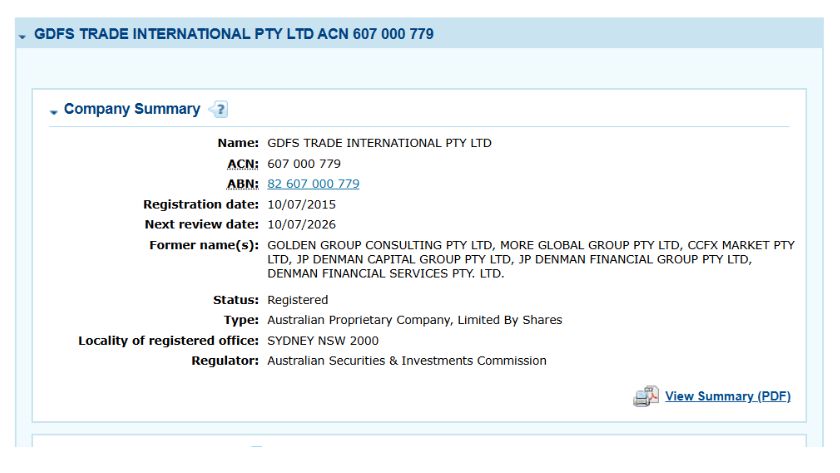
Task: Click the help question mark icon beside Company Summary
Action: [x=219, y=110]
